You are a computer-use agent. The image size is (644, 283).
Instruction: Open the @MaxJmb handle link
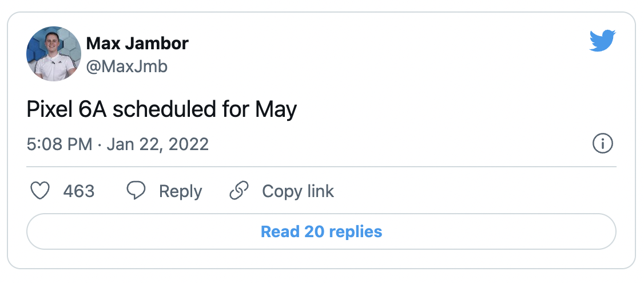coord(126,66)
